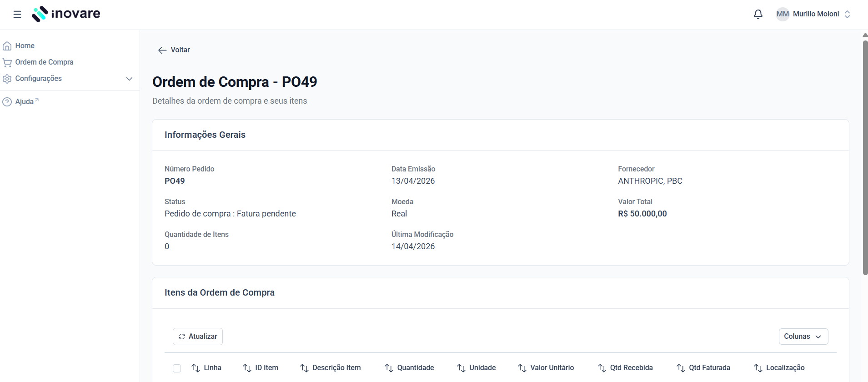This screenshot has width=868, height=382.
Task: Sort by Qtd Faturada column icon
Action: pyautogui.click(x=681, y=368)
